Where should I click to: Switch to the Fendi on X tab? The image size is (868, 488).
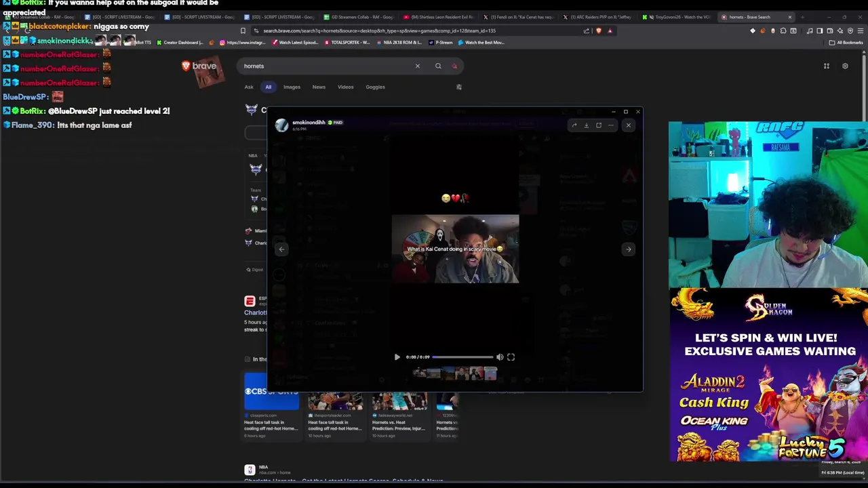pyautogui.click(x=519, y=17)
